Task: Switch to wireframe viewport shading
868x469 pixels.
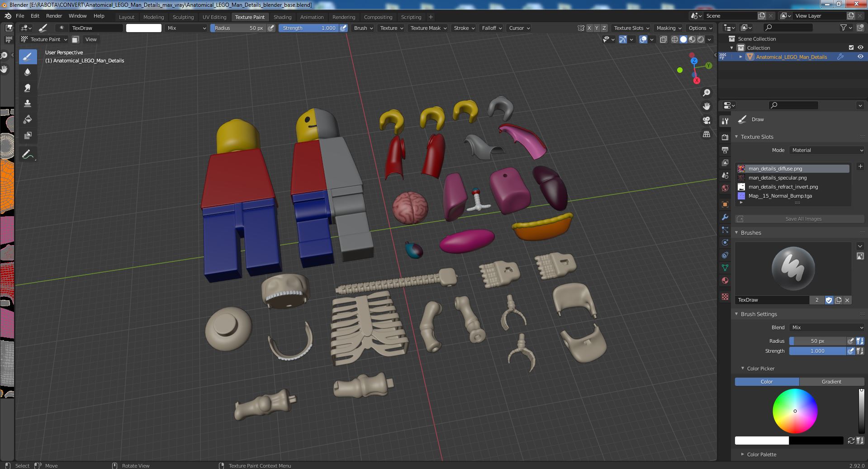Action: click(675, 39)
